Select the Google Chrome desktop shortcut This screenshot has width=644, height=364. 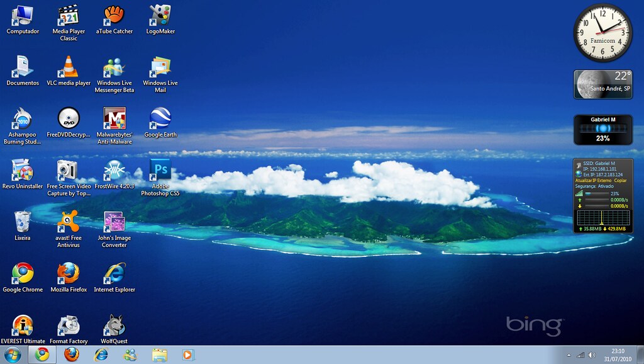pos(23,278)
